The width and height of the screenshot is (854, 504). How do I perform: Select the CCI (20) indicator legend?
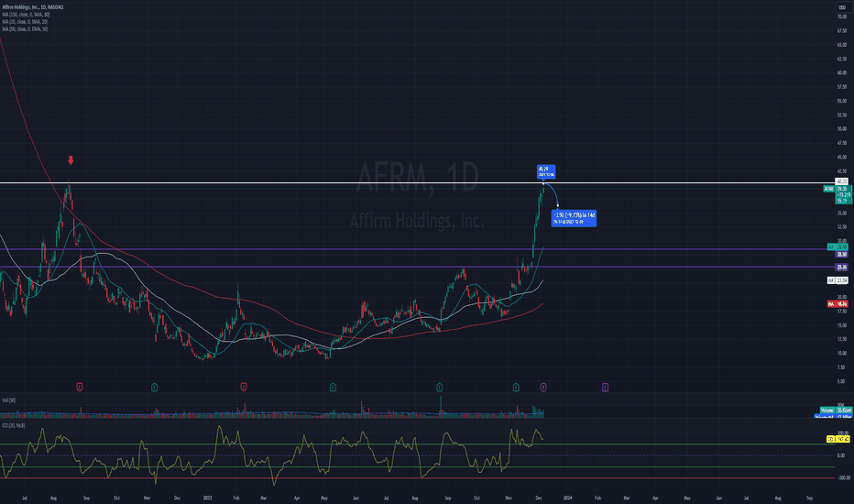(13, 425)
